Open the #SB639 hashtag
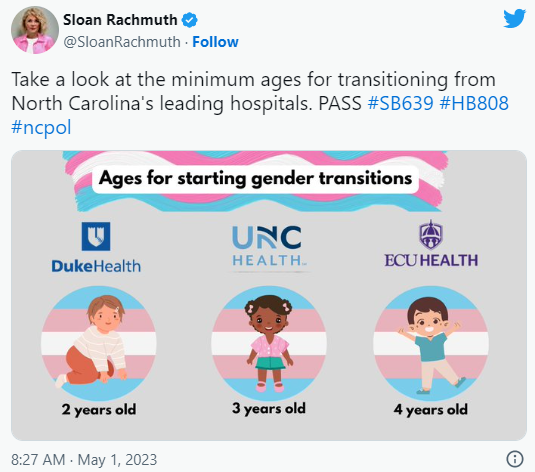Screen dimensions: 535x472 click(401, 103)
